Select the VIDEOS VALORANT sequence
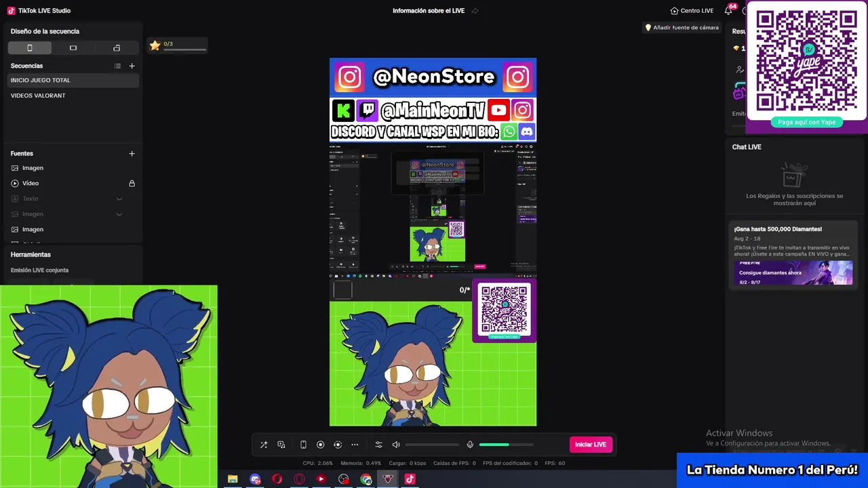 coord(73,96)
